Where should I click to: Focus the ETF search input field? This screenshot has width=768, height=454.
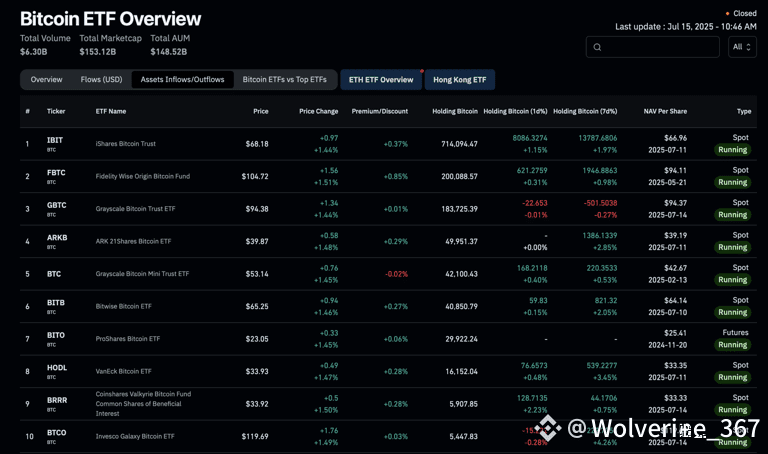[652, 47]
